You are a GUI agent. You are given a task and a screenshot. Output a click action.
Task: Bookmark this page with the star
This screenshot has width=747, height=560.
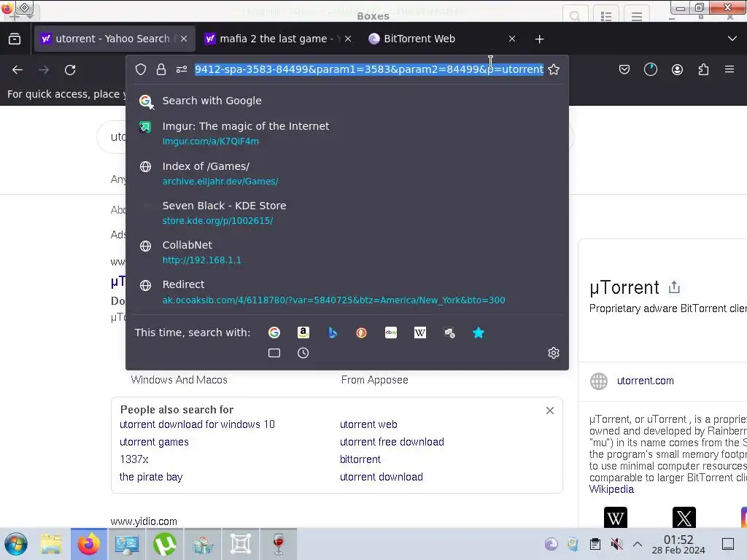(x=554, y=69)
